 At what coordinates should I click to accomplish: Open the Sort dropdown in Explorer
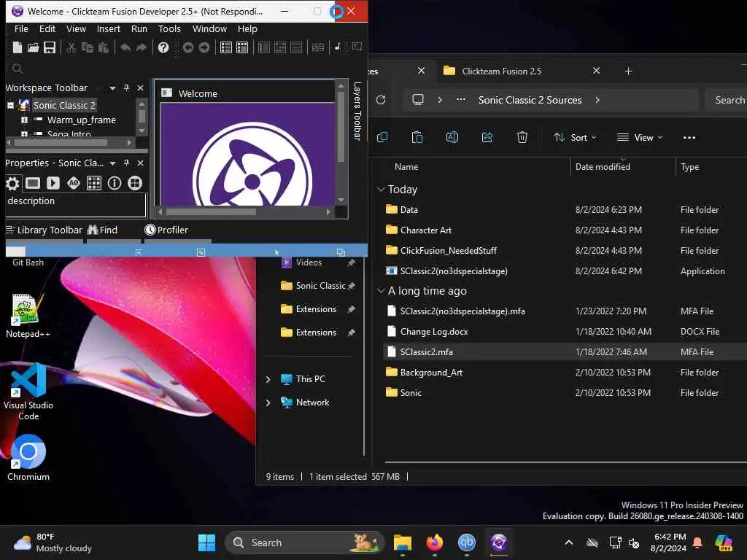(575, 138)
